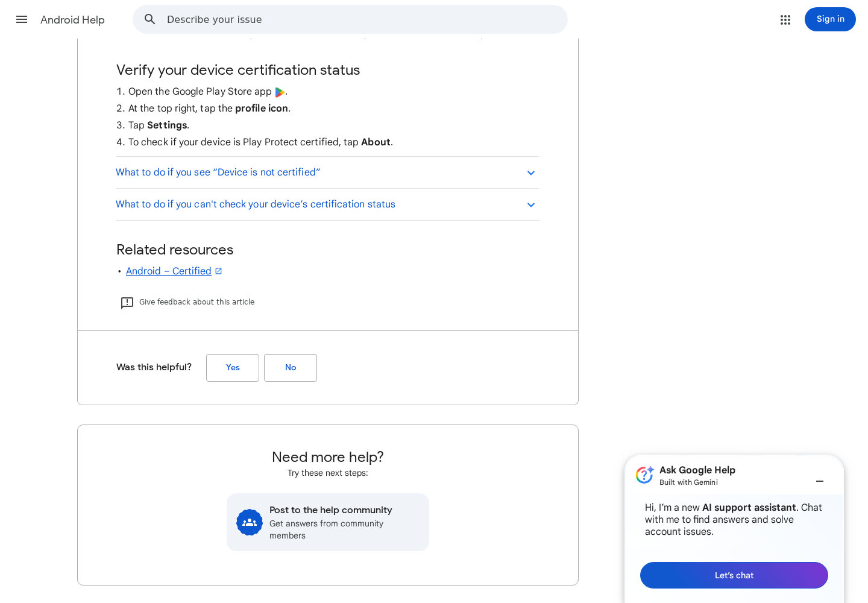This screenshot has width=868, height=603.
Task: Go to Android Help home title
Action: tap(72, 20)
